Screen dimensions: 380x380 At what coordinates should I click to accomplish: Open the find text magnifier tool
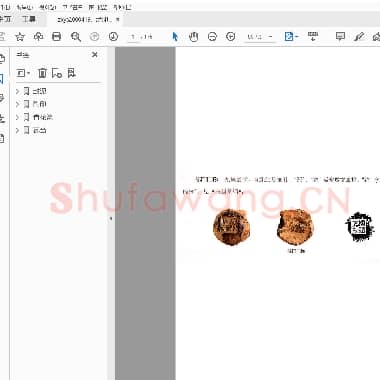pos(76,37)
